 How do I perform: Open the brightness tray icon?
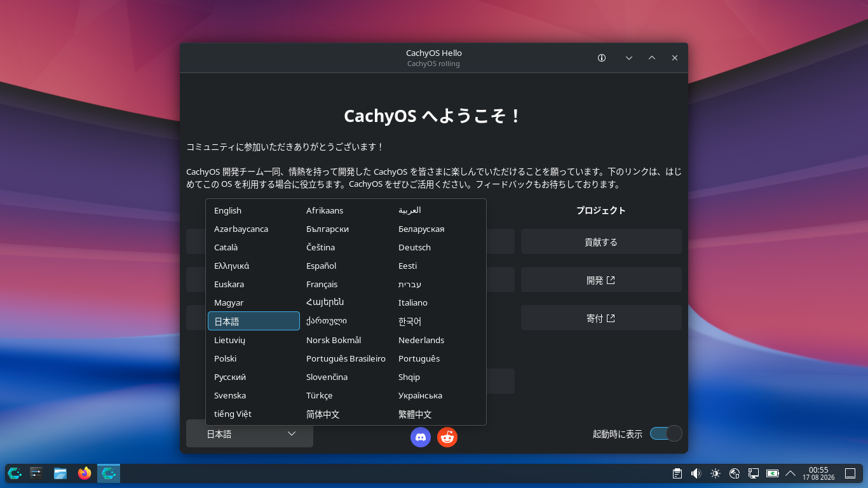[715, 473]
